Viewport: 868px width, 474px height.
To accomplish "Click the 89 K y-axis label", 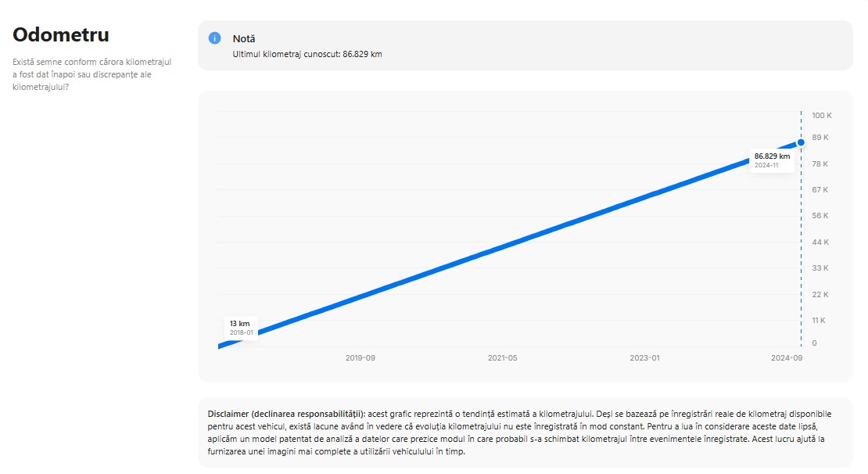I will [820, 138].
